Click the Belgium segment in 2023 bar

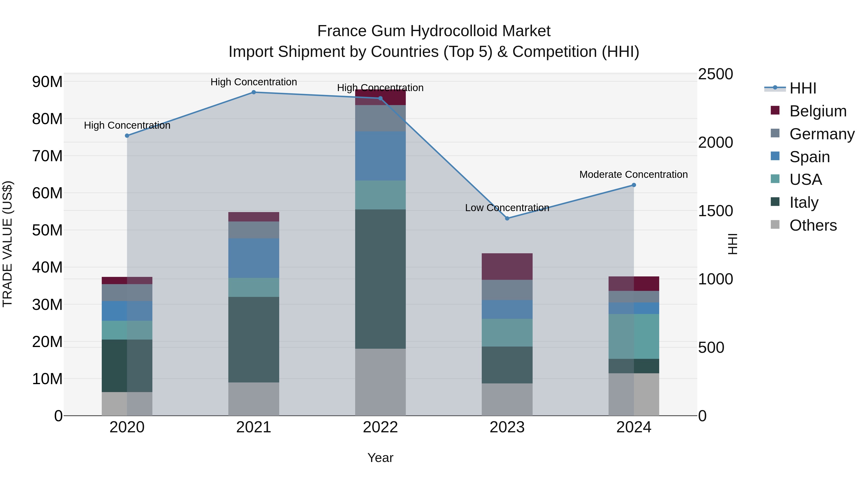click(x=507, y=266)
